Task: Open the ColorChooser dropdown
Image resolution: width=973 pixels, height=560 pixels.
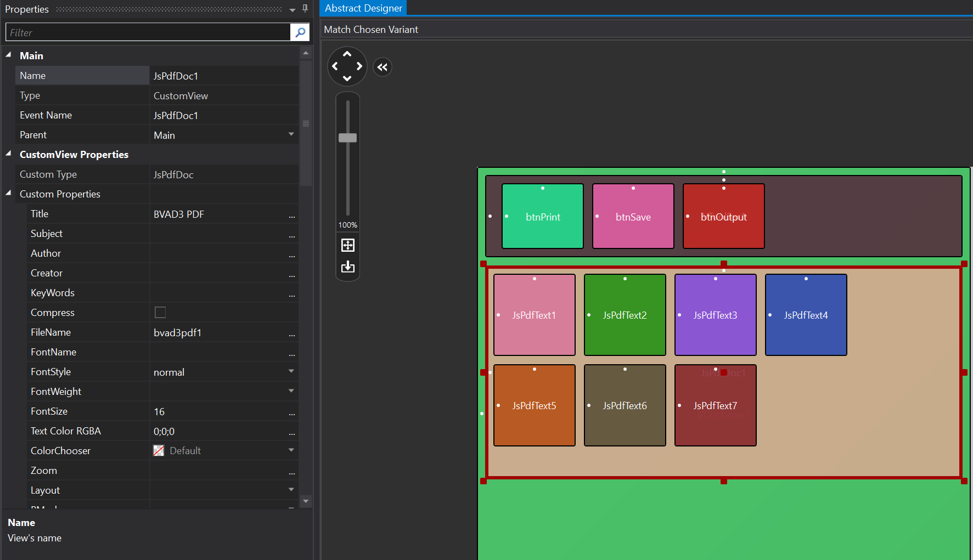Action: click(x=291, y=451)
